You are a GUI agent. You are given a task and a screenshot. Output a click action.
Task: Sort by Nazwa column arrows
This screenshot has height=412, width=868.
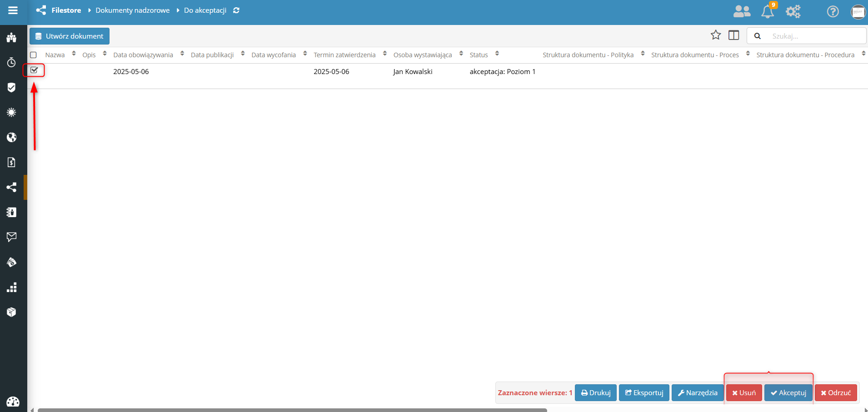(x=74, y=54)
